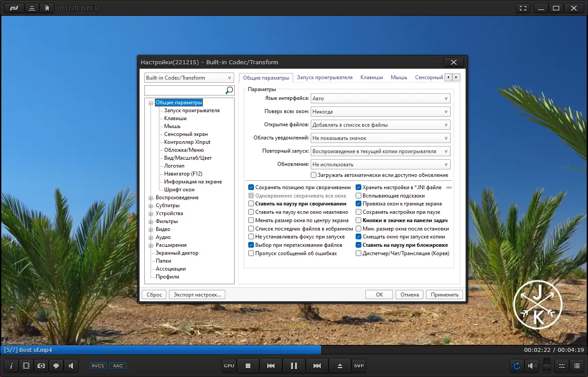The height and width of the screenshot is (377, 588).
Task: Open the playlist panel icon
Action: coord(577,366)
